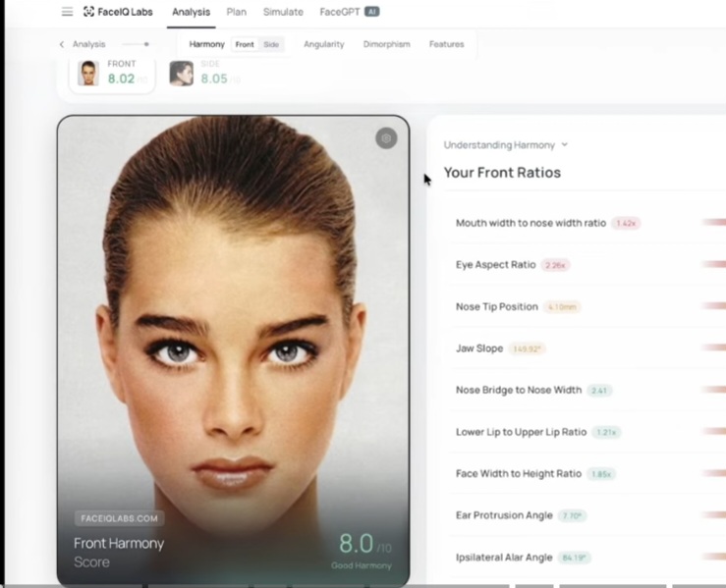
Task: Toggle Harmony view to Front
Action: 245,44
